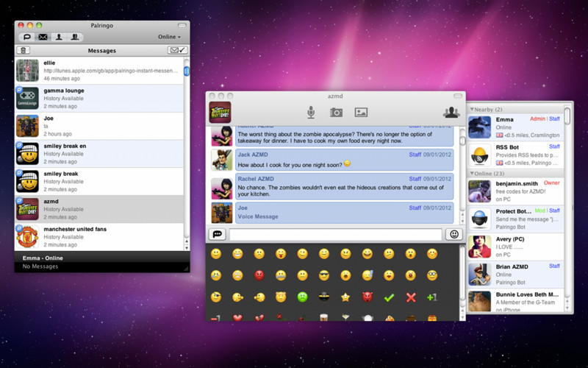The image size is (588, 368).
Task: Open the manchester united fans group row
Action: (x=99, y=237)
